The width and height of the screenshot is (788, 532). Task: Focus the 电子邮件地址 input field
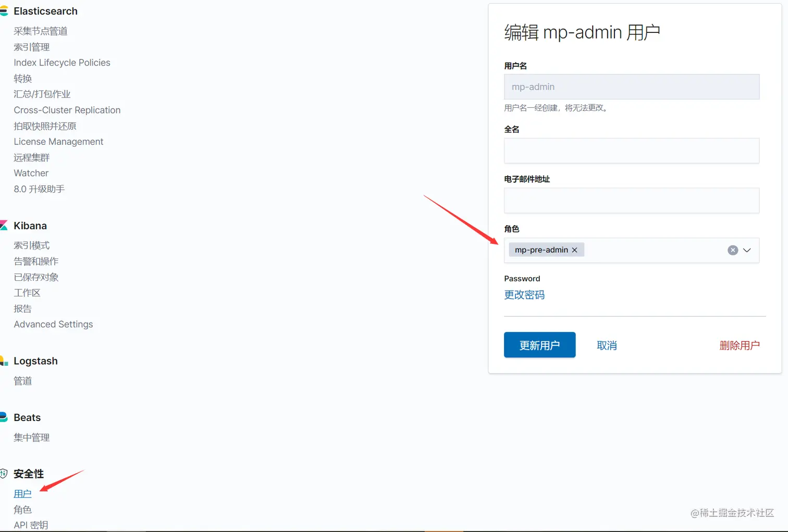(632, 201)
